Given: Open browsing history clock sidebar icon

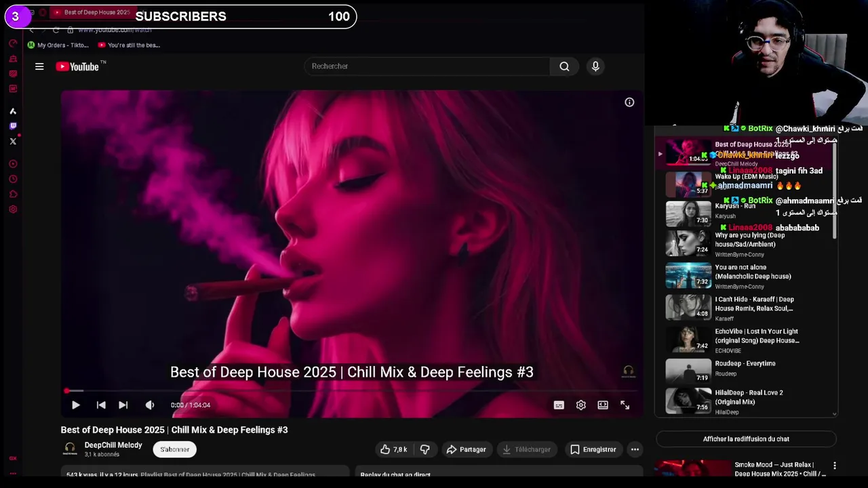Looking at the screenshot, I should click(x=13, y=180).
